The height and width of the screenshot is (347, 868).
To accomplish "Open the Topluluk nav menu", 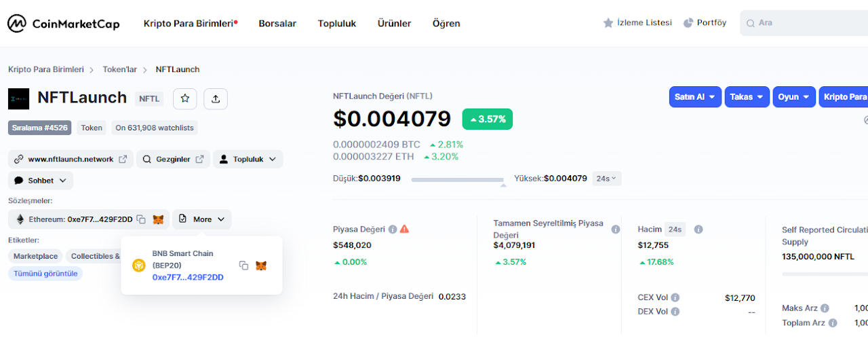I will pos(337,23).
